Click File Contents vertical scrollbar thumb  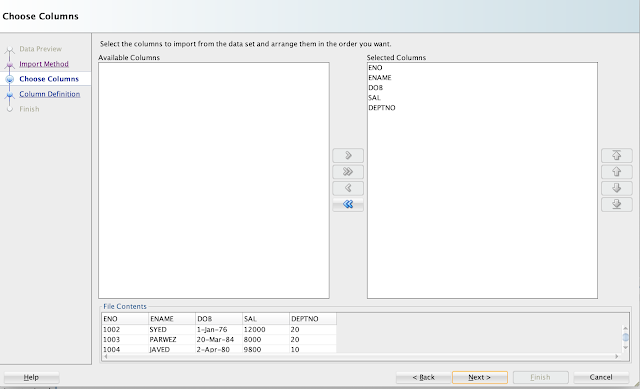(625, 337)
